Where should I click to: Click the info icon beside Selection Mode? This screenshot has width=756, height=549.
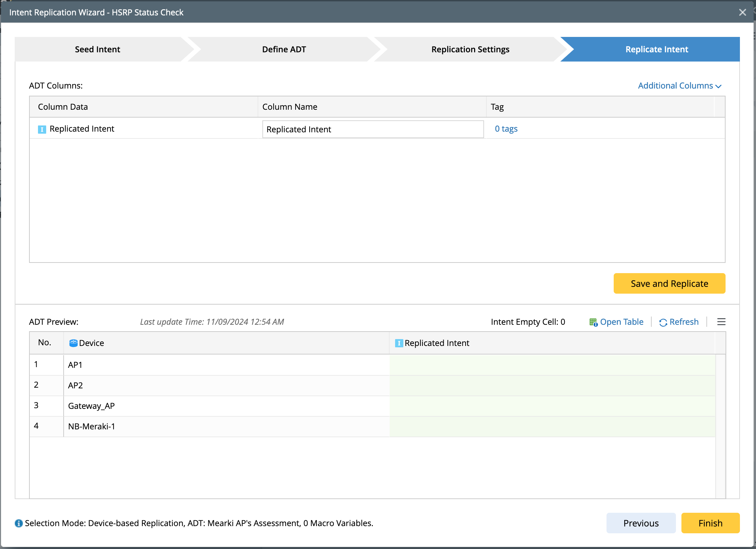19,523
